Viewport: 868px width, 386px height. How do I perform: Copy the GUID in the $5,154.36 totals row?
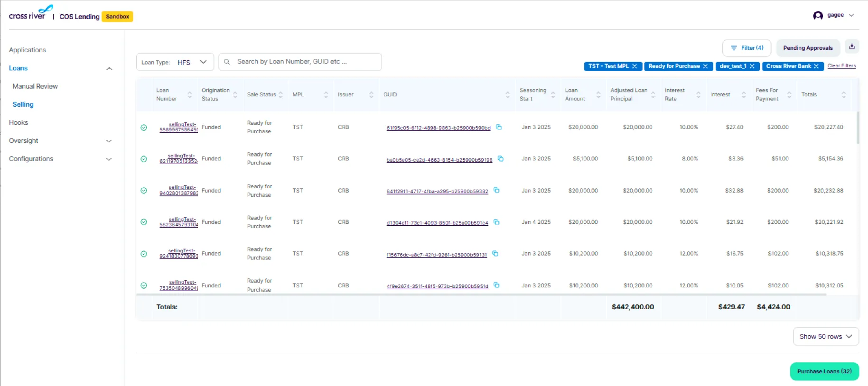click(x=501, y=159)
